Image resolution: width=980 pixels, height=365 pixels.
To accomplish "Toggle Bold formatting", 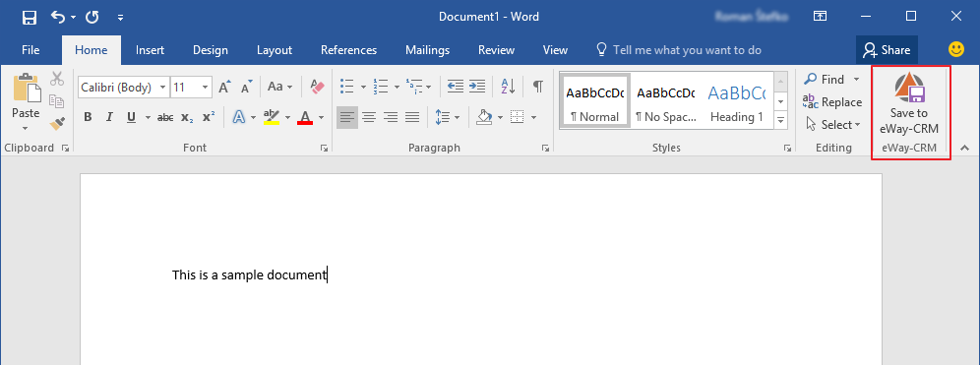I will 88,117.
